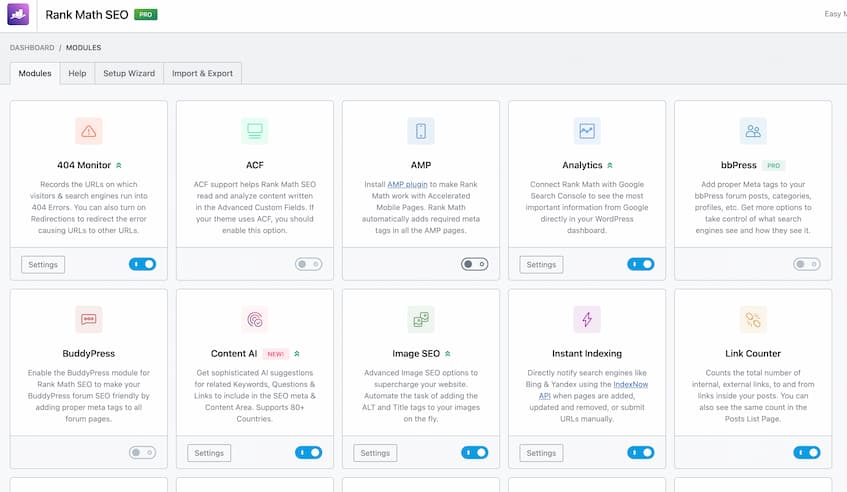Click the Image SEO card title
This screenshot has width=847, height=492.
coord(416,354)
